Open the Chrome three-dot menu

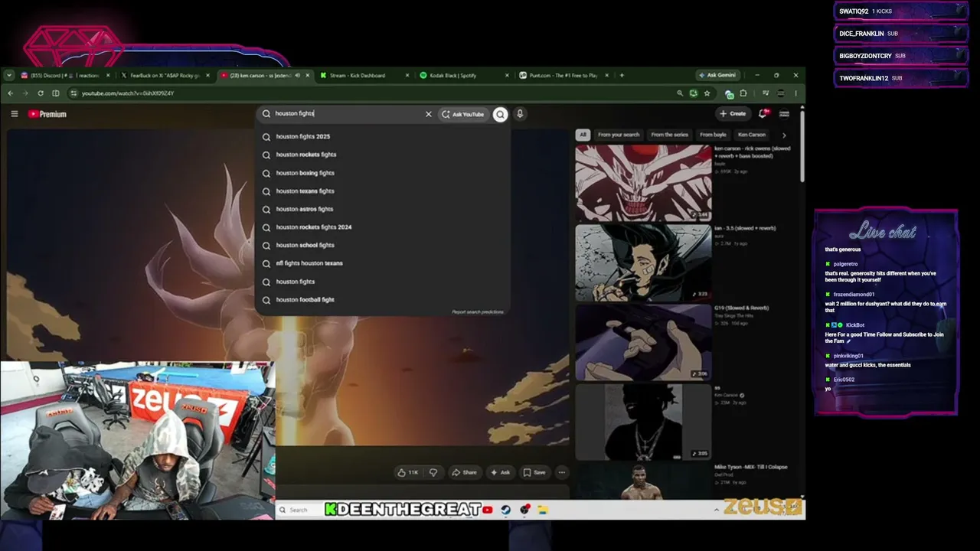click(x=795, y=93)
